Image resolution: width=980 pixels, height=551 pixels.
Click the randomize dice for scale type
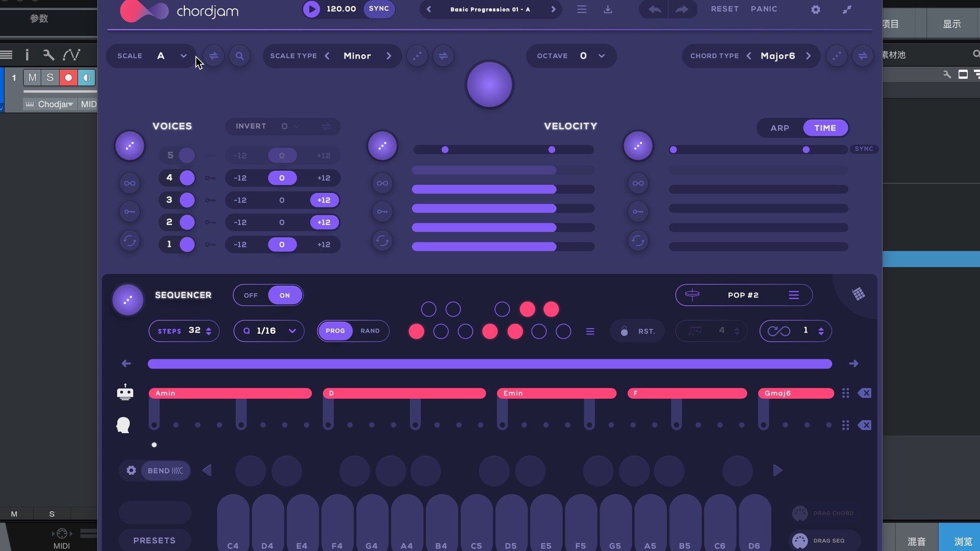pos(417,56)
